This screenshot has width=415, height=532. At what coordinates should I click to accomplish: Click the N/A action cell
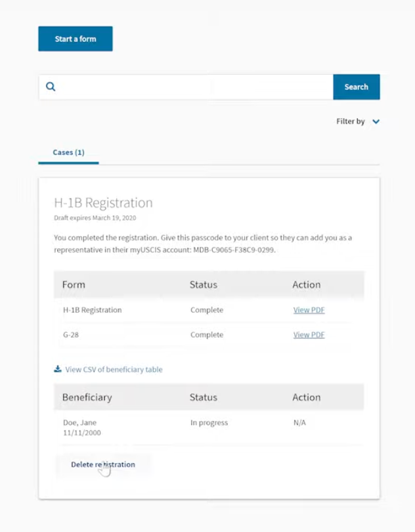point(299,422)
